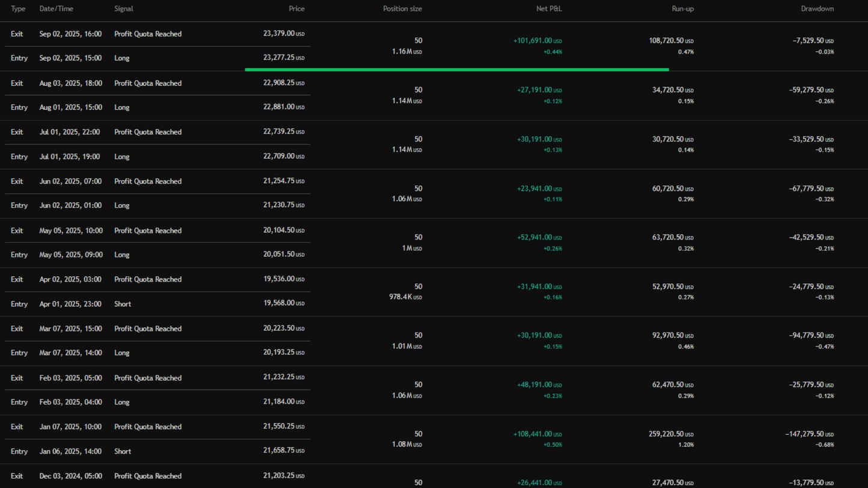Select the −147,279.50 USD drawdown value
Screen dimensions: 868x488
809,434
